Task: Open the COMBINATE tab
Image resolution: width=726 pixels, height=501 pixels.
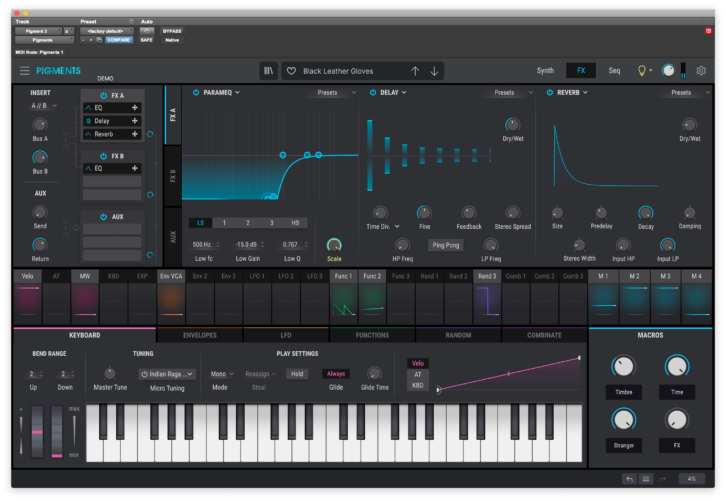Action: 544,335
